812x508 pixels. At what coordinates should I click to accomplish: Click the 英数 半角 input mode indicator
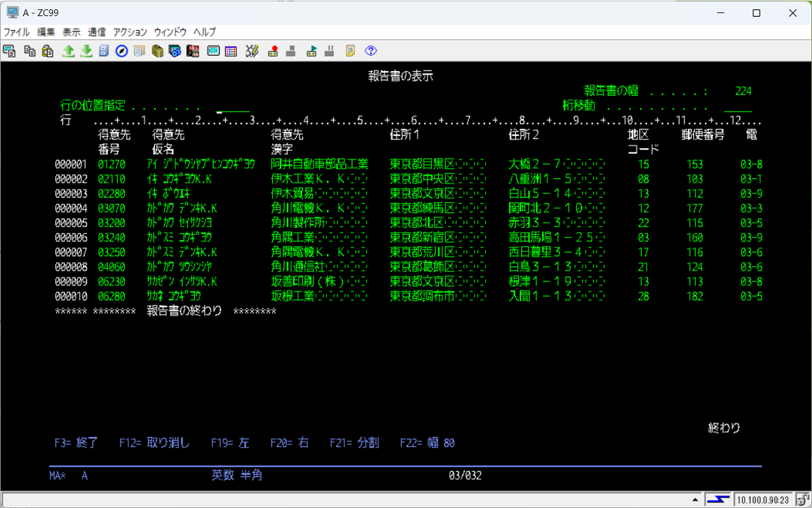click(x=236, y=475)
